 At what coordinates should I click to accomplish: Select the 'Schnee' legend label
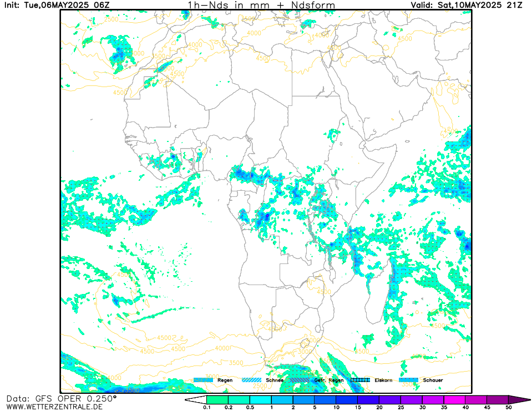coord(275,380)
